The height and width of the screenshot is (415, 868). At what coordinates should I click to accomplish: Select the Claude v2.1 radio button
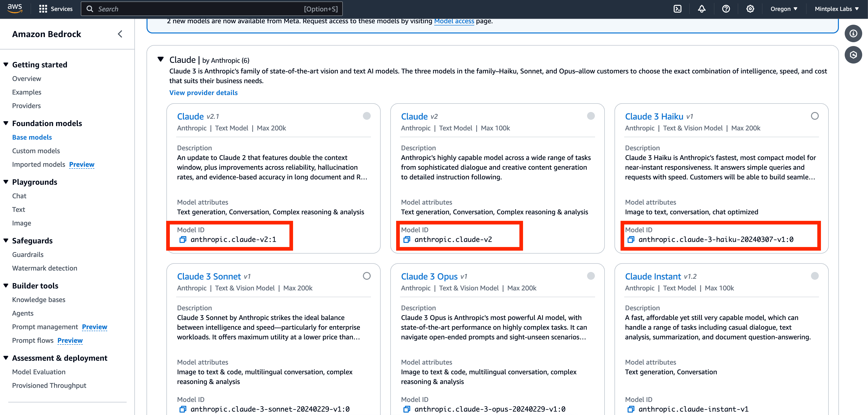(367, 116)
